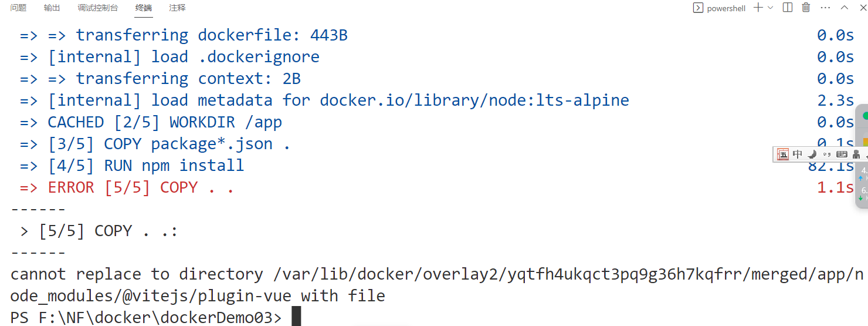Image resolution: width=868 pixels, height=326 pixels.
Task: Split the terminal pane
Action: click(x=788, y=8)
